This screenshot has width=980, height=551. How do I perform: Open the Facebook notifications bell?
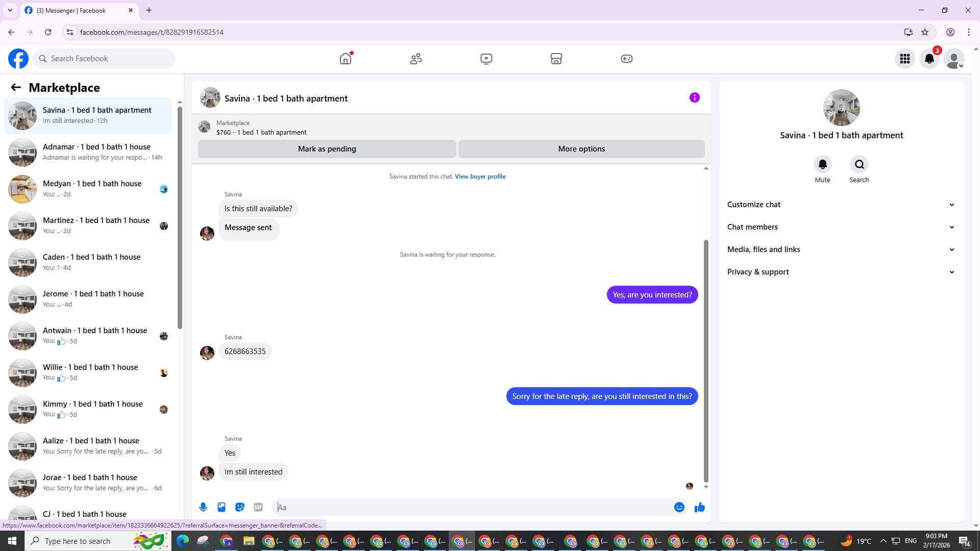click(x=929, y=59)
